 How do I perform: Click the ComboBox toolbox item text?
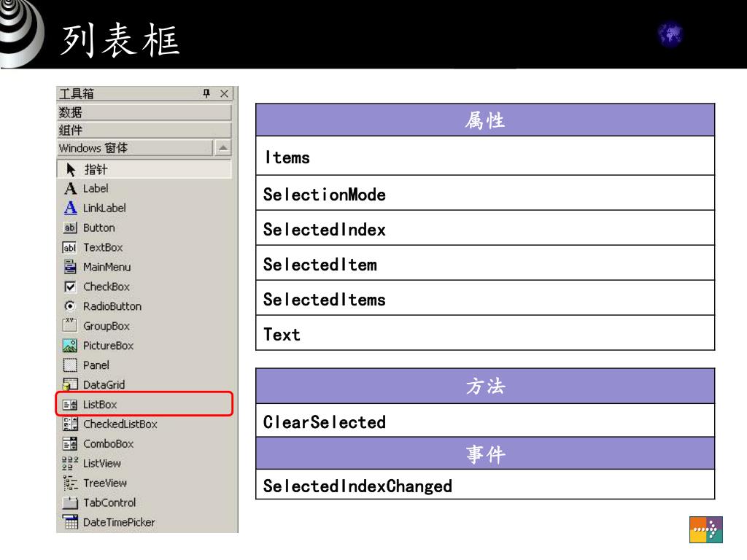click(108, 444)
